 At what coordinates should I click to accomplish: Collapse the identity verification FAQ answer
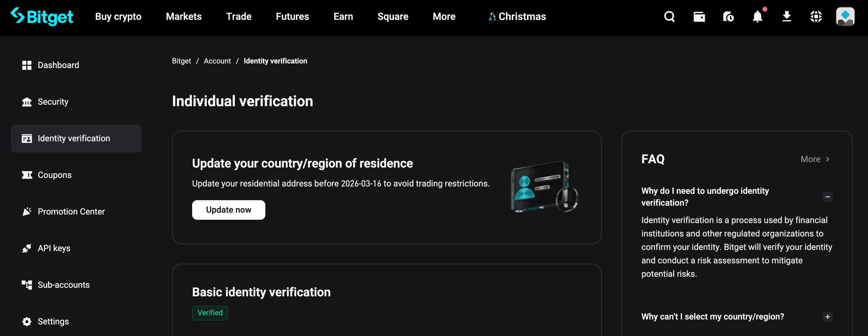[x=827, y=197]
